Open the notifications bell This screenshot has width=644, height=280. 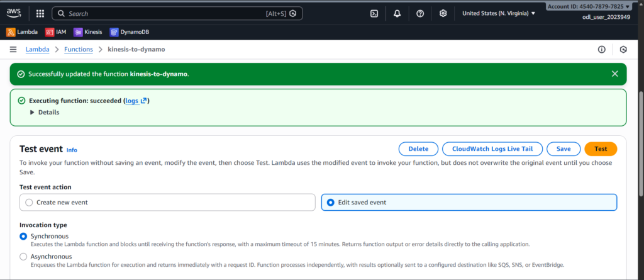(x=397, y=13)
